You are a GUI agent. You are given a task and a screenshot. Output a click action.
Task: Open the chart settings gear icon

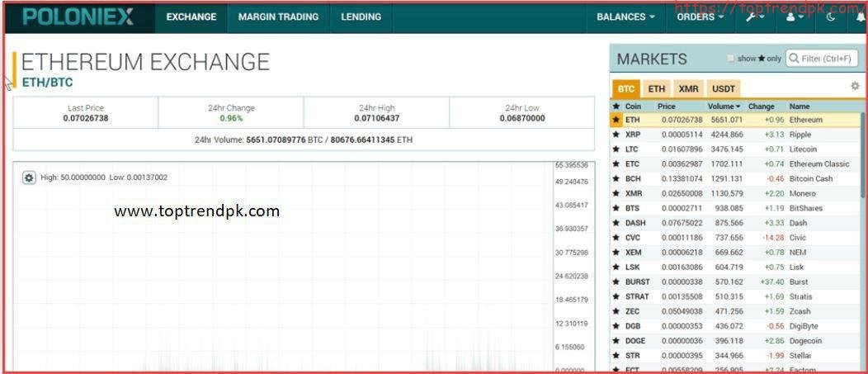click(x=30, y=178)
